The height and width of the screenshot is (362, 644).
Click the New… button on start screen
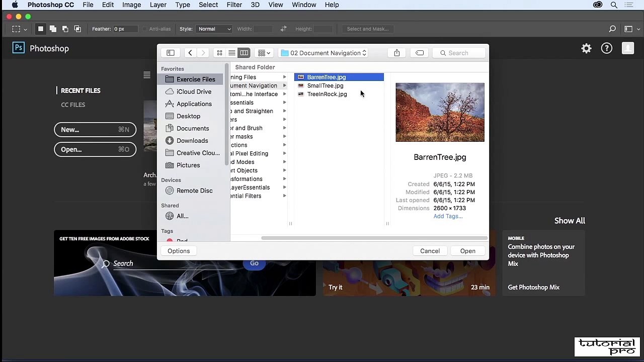click(95, 130)
